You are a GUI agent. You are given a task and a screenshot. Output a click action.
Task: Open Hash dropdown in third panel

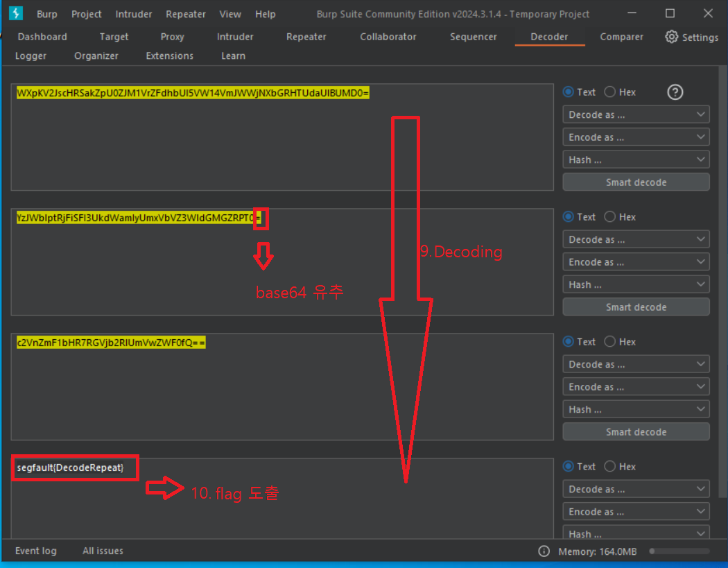[x=636, y=409]
